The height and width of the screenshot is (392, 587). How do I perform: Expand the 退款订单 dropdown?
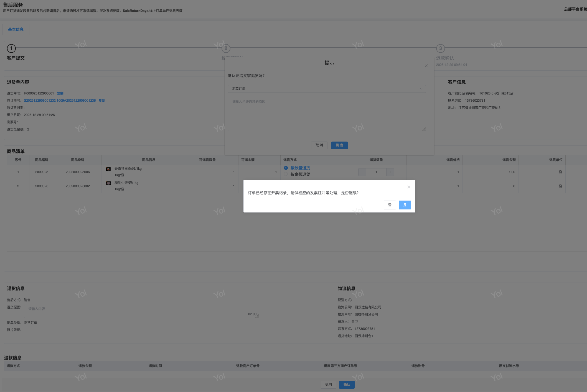pos(327,89)
